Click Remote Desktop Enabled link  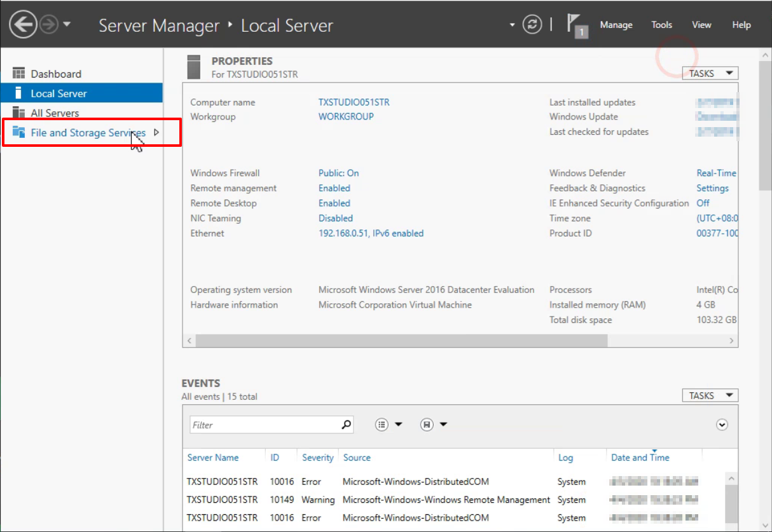pos(334,203)
